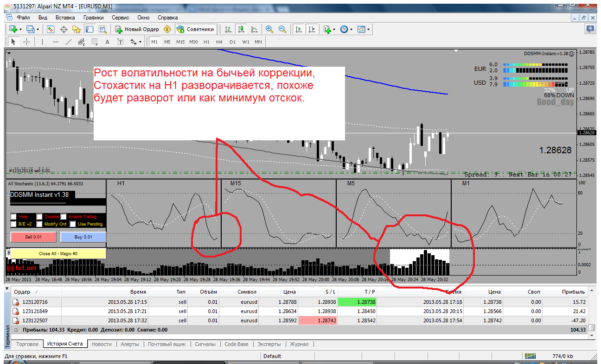Viewport: 601px width, 364px height.
Task: Sort orders by the Прибыль column
Action: pos(564,292)
